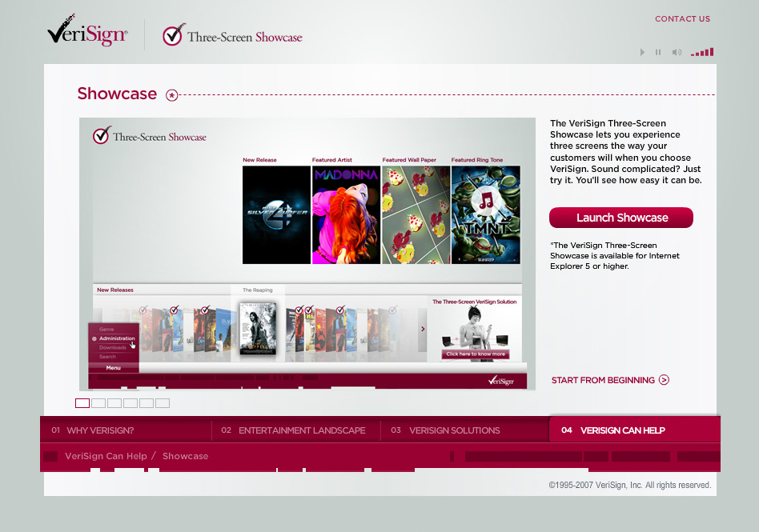Select the last slide indicator box
Screen dimensions: 759x532
(163, 403)
